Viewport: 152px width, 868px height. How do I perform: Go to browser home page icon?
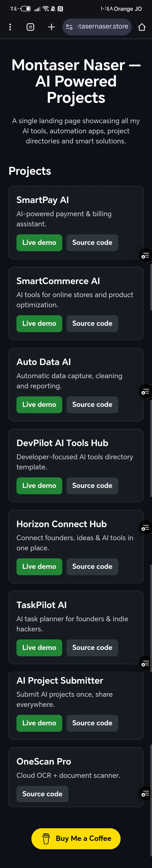pyautogui.click(x=142, y=27)
